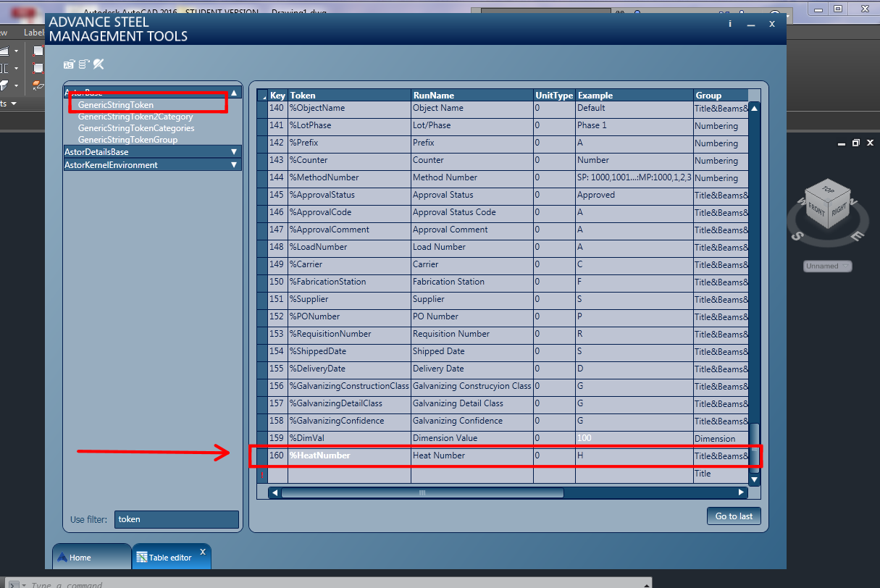Viewport: 880px width, 588px height.
Task: Expand the AstorDetailsBase category
Action: [233, 153]
